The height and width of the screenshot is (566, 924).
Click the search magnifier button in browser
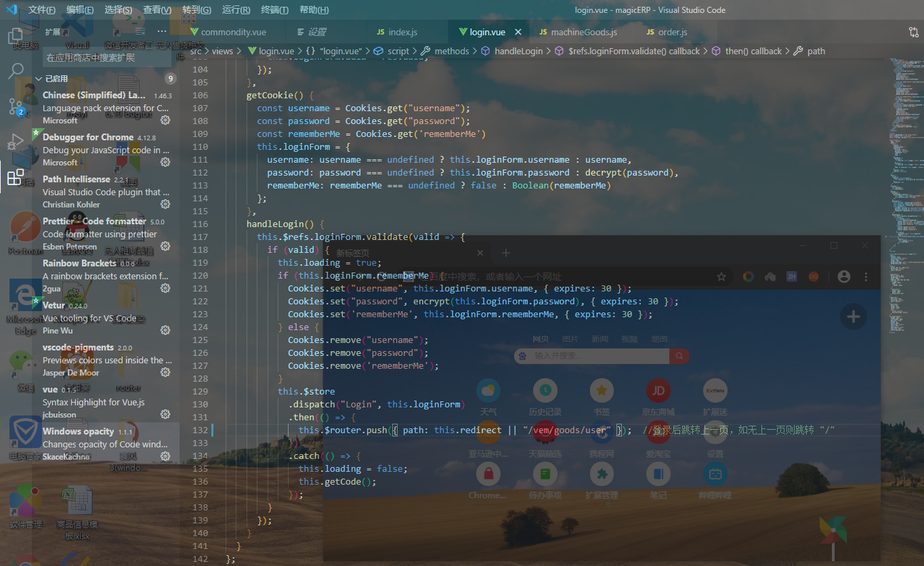tap(679, 356)
